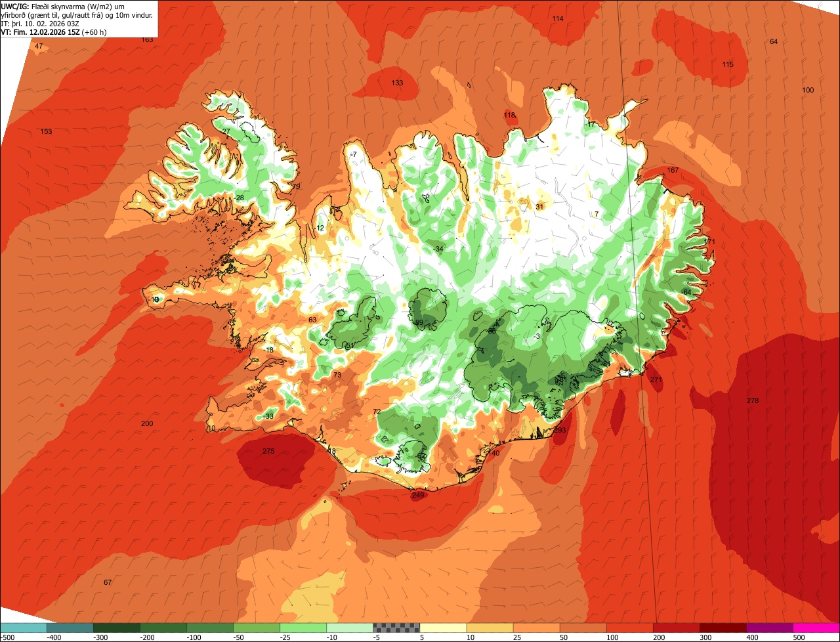Click the map value 31 in the northern interior
Screen dimensions: 840x642
539,206
